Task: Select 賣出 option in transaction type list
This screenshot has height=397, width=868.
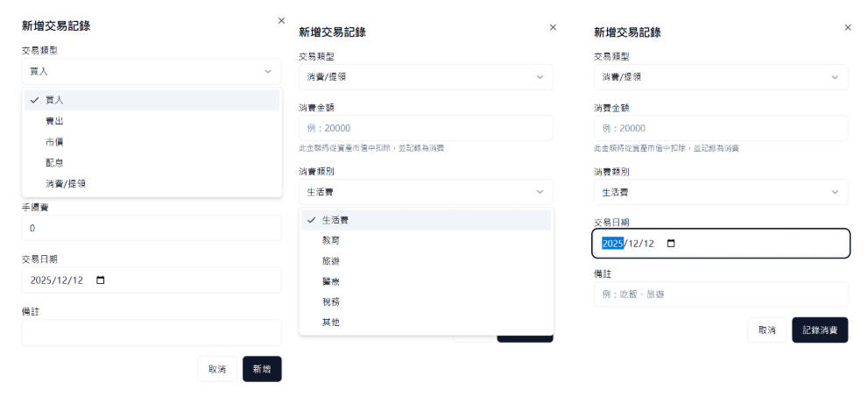Action: [x=152, y=121]
